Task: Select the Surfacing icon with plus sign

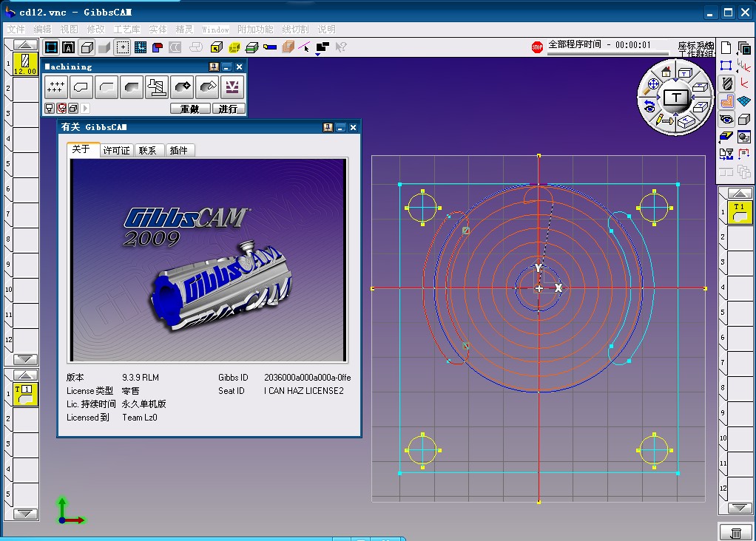Action: pyautogui.click(x=182, y=86)
